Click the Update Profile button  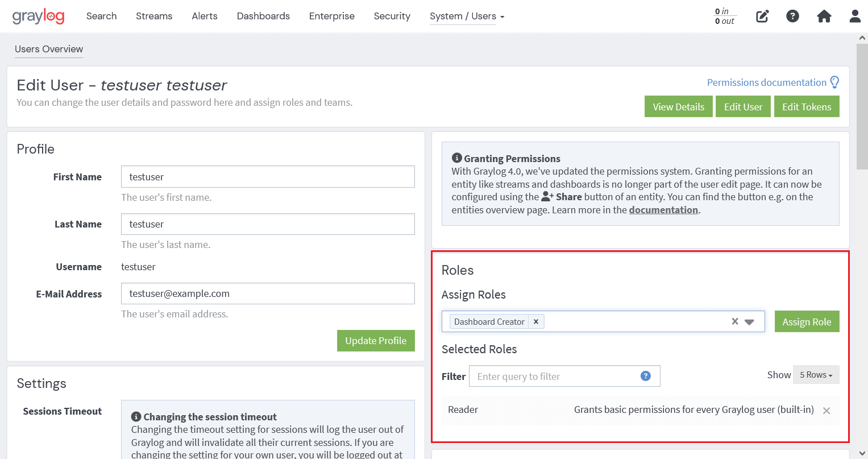tap(376, 341)
